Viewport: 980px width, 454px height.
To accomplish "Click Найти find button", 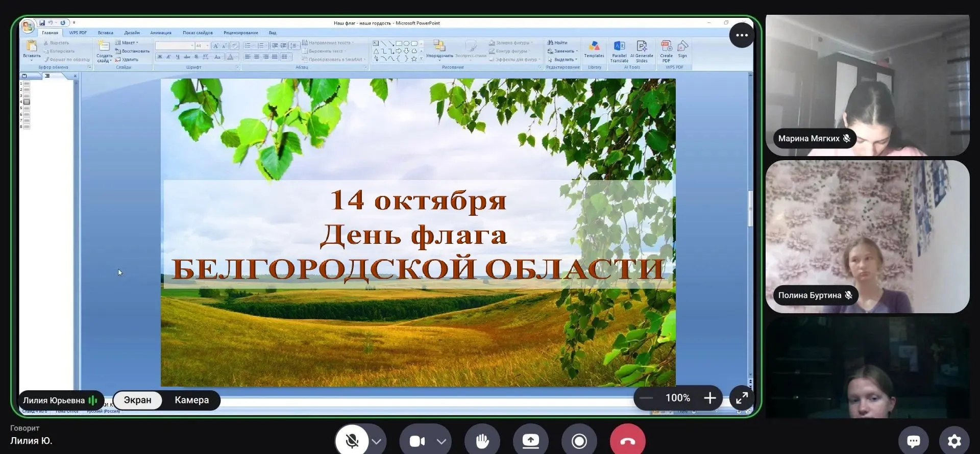I will point(557,43).
